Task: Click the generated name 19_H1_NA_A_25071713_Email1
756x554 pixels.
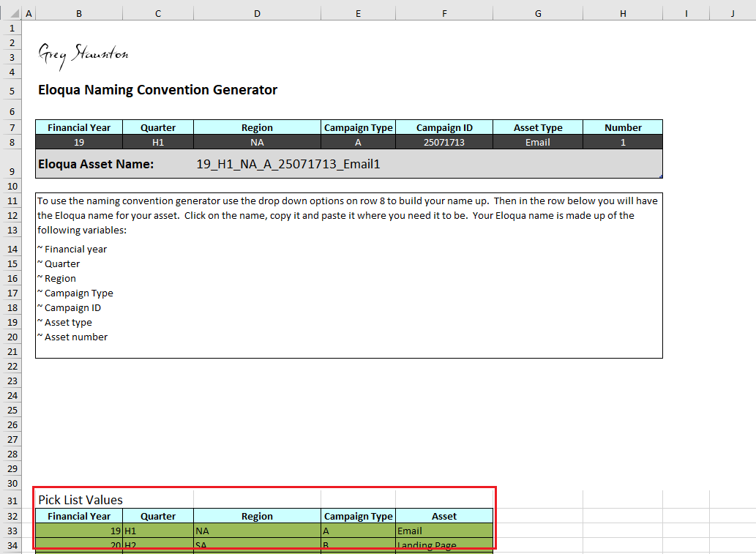Action: point(288,165)
